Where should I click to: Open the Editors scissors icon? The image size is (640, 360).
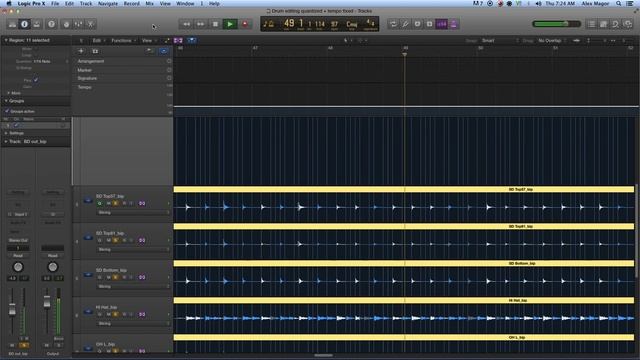tap(91, 24)
